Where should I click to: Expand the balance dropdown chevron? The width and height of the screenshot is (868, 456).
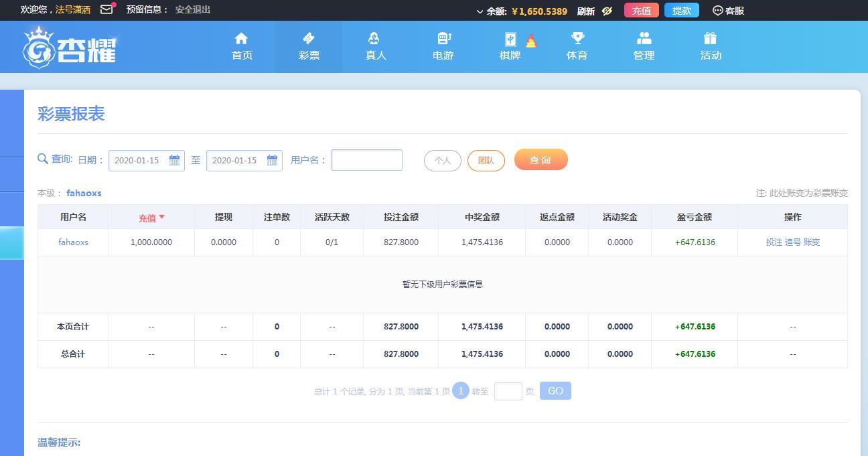pos(480,11)
